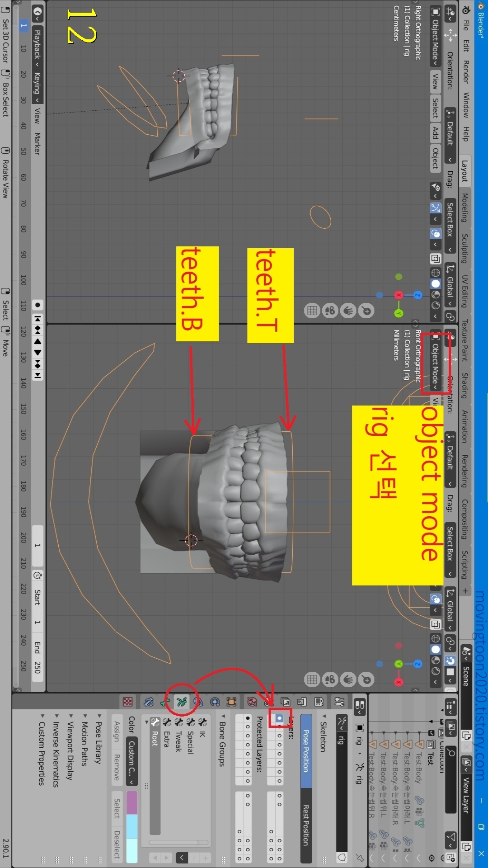The height and width of the screenshot is (868, 488).
Task: Toggle snap magnet in Front Orthographic viewport header
Action: pyautogui.click(x=450, y=660)
